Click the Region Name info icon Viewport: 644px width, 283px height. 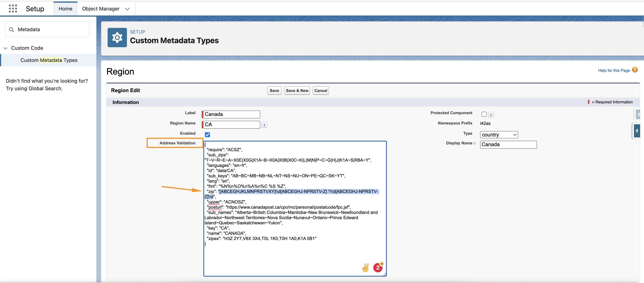pos(264,125)
